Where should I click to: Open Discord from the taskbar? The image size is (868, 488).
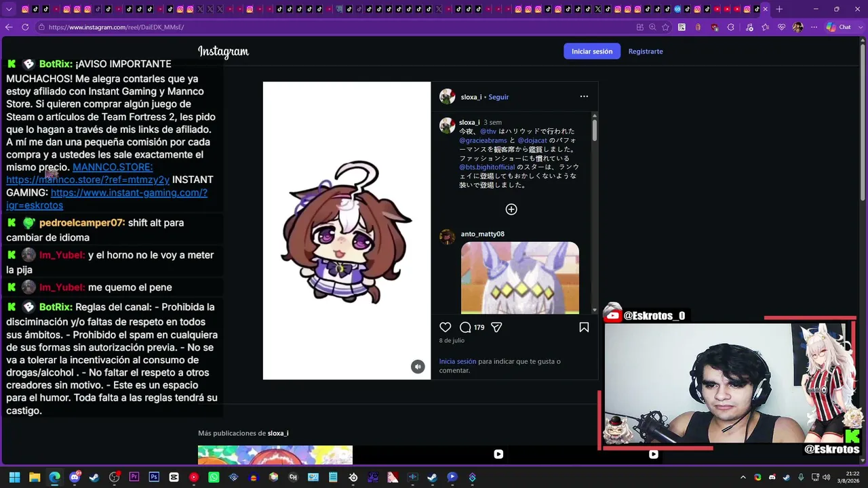click(75, 477)
